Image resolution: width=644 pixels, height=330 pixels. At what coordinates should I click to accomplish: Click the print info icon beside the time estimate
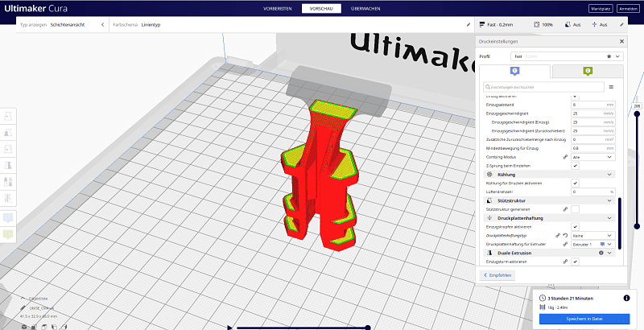click(x=626, y=299)
